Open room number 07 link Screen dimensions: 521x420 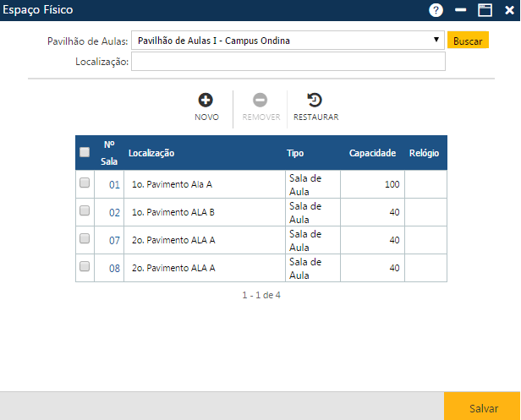click(114, 240)
